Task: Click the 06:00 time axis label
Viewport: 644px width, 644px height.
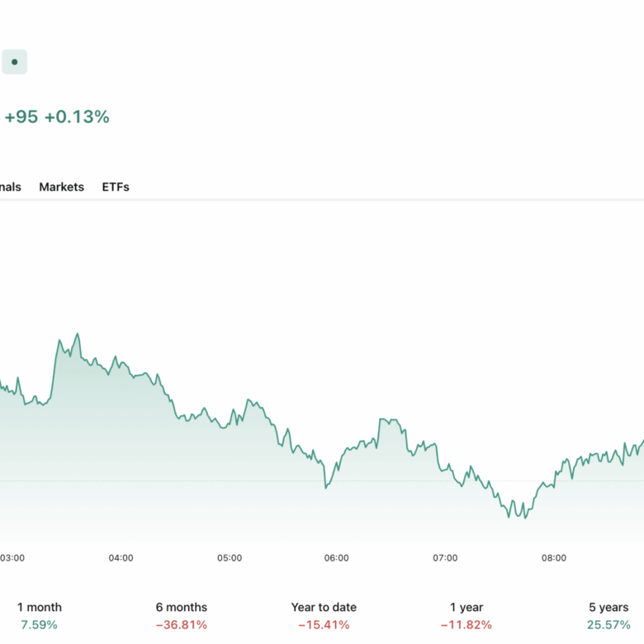Action: pyautogui.click(x=336, y=558)
